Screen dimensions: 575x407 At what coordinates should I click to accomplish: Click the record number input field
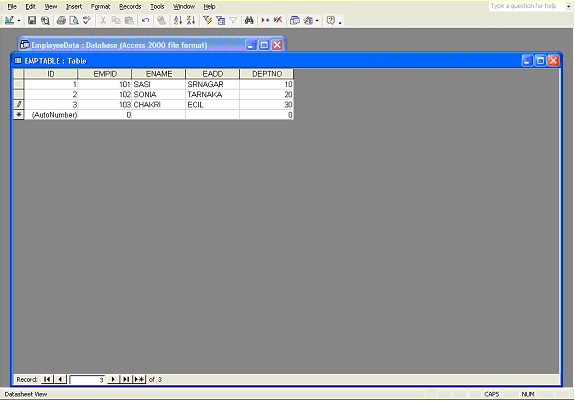point(87,380)
